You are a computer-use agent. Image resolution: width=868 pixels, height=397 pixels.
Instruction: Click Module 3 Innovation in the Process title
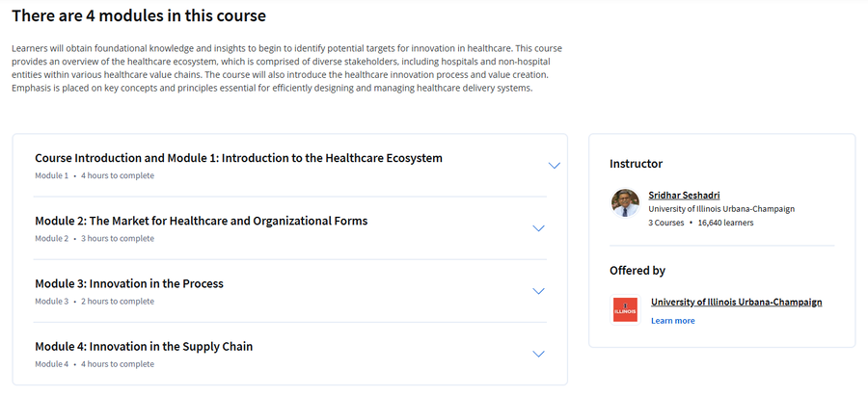[129, 283]
